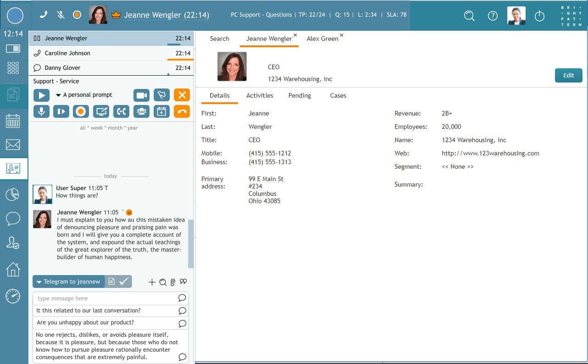This screenshot has width=588, height=364.
Task: Click the orange record indicator in top bar
Action: point(77,15)
